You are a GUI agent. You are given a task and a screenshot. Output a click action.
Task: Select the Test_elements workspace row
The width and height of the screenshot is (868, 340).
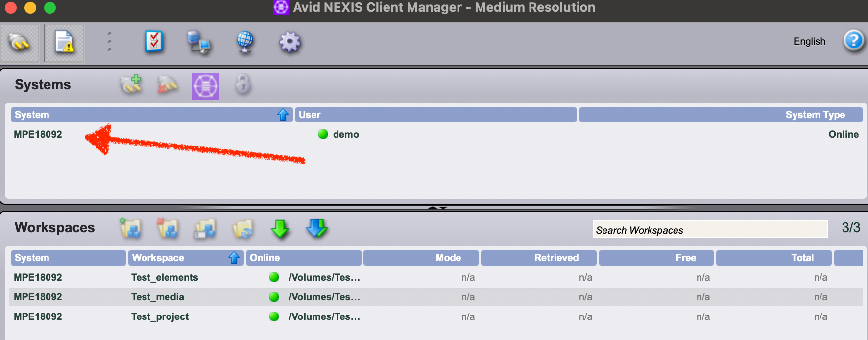(x=436, y=277)
